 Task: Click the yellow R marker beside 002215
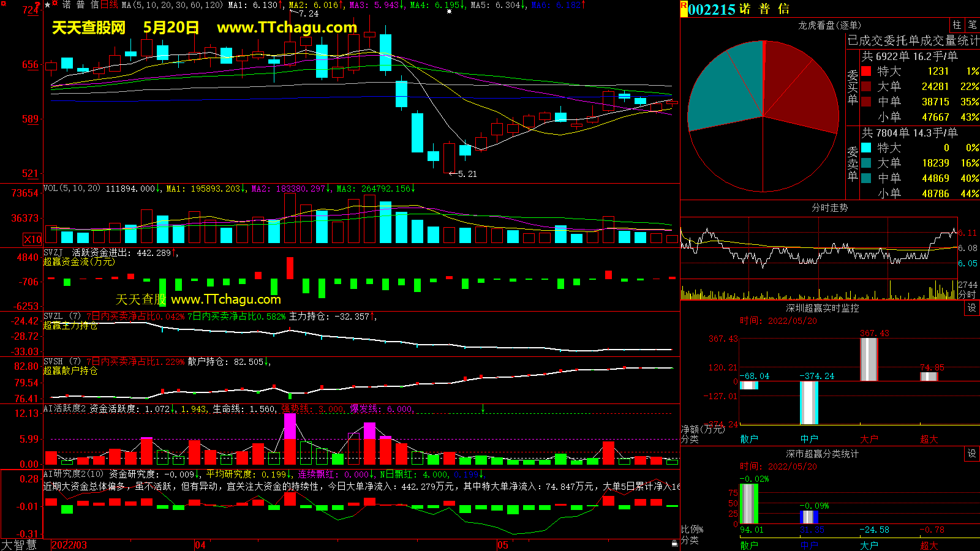pos(684,8)
